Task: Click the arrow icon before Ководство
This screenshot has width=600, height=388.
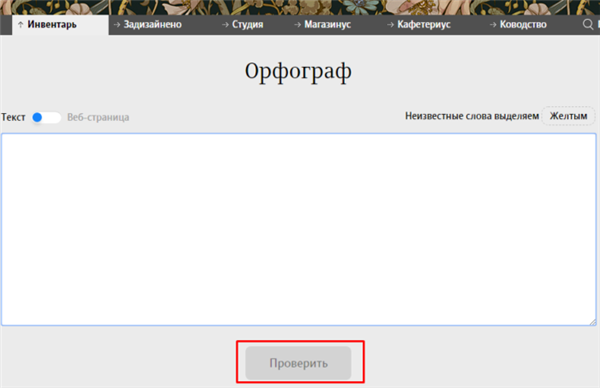Action: [x=493, y=24]
